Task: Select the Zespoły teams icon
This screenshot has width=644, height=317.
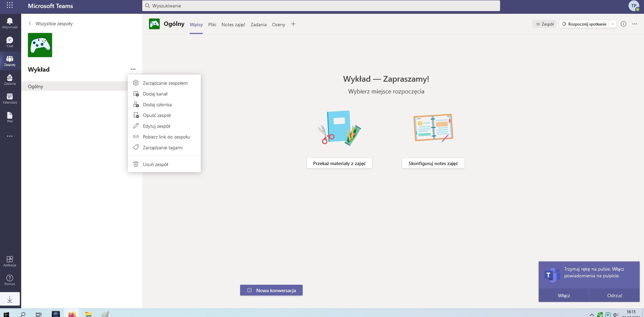Action: [x=10, y=61]
